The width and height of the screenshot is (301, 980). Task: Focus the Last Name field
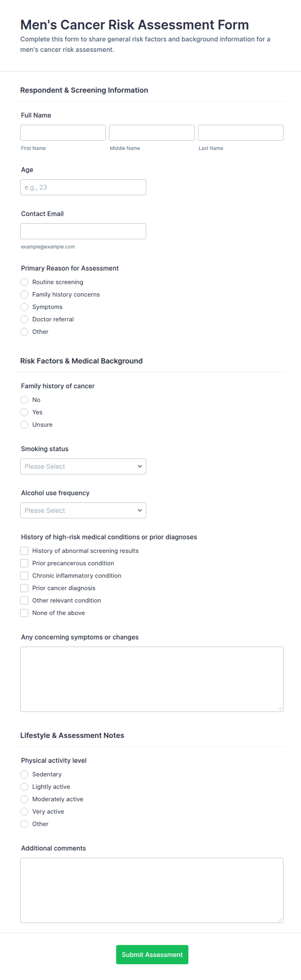pos(240,133)
